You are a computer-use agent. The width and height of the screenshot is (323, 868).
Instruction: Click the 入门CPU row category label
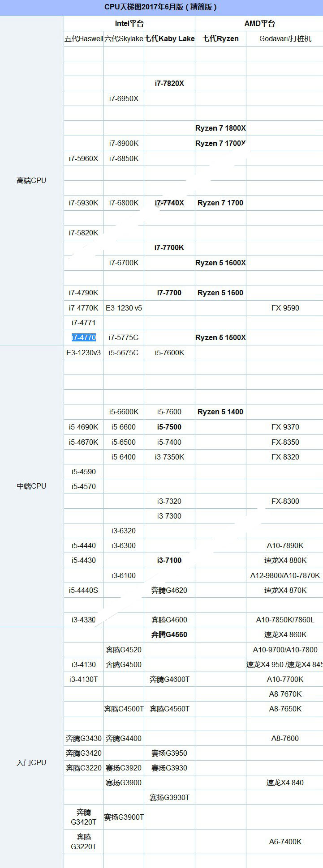pyautogui.click(x=31, y=762)
